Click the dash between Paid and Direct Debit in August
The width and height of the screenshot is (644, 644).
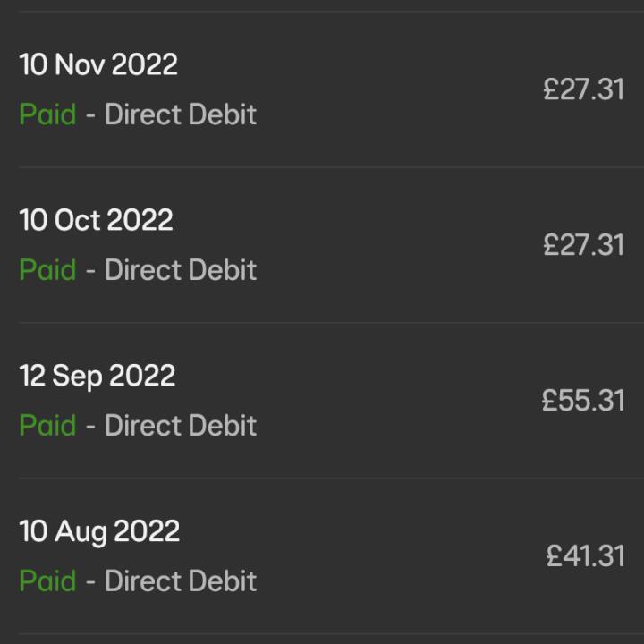[x=90, y=582]
